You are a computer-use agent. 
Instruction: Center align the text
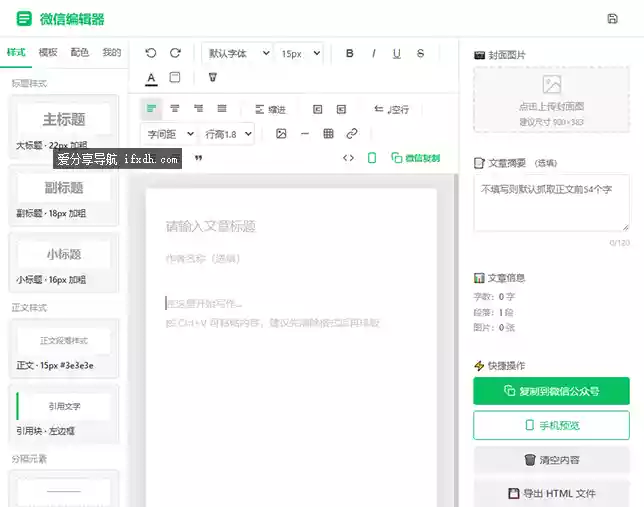(x=175, y=108)
